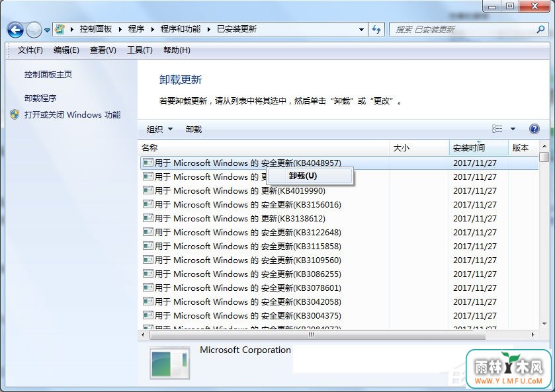This screenshot has height=392, width=555.
Task: Choose 卸载(U) from the context menu
Action: 310,176
